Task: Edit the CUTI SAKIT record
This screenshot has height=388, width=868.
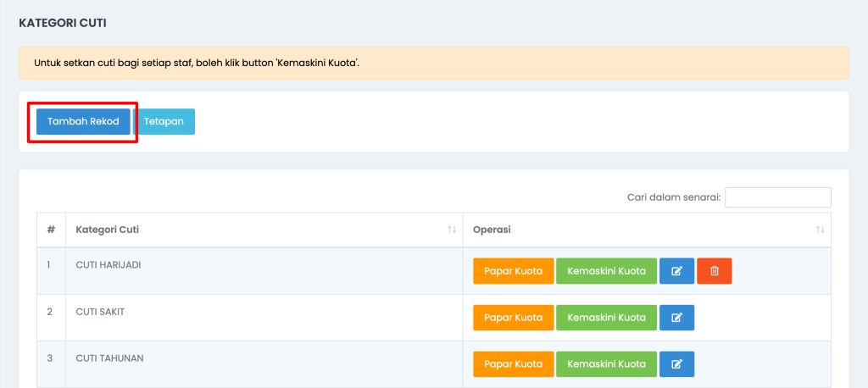Action: tap(676, 318)
